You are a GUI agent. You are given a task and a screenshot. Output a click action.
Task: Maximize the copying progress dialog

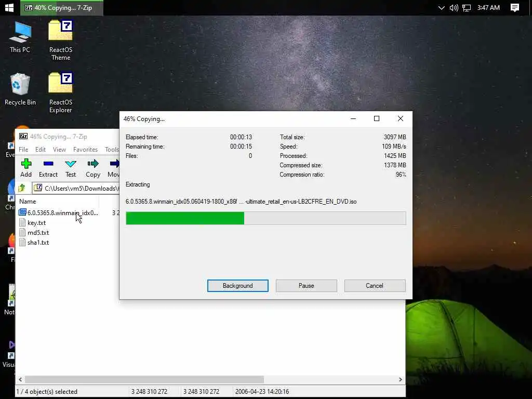point(377,118)
